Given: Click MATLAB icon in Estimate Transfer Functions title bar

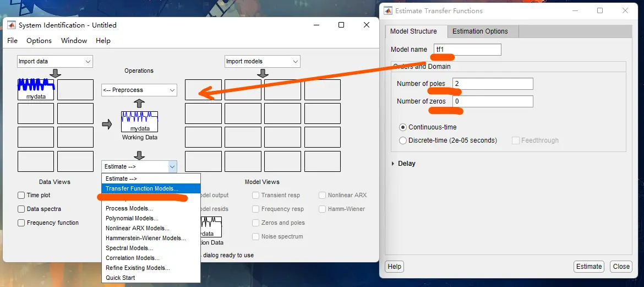Looking at the screenshot, I should click(388, 10).
